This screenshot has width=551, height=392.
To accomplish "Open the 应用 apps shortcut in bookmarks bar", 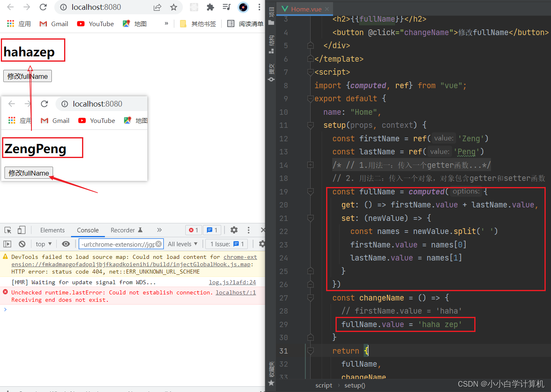I will click(19, 24).
